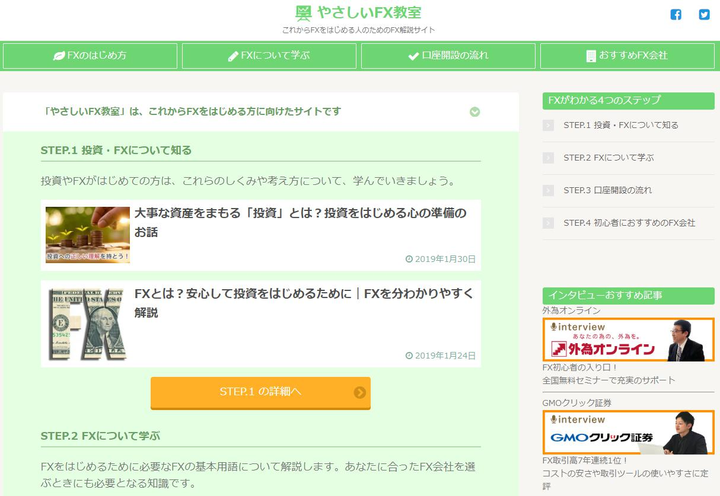Viewport: 720px width, 496px height.
Task: Open the FXのはじめ方 menu tab
Action: tap(90, 56)
